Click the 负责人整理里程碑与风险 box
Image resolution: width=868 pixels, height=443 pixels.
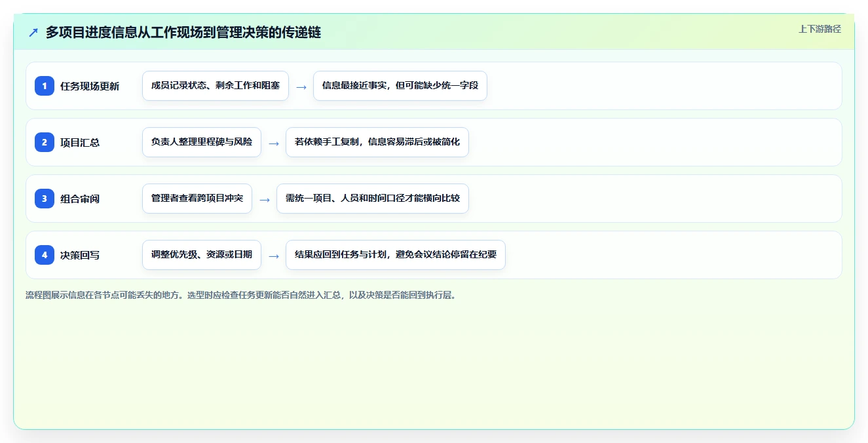point(202,142)
